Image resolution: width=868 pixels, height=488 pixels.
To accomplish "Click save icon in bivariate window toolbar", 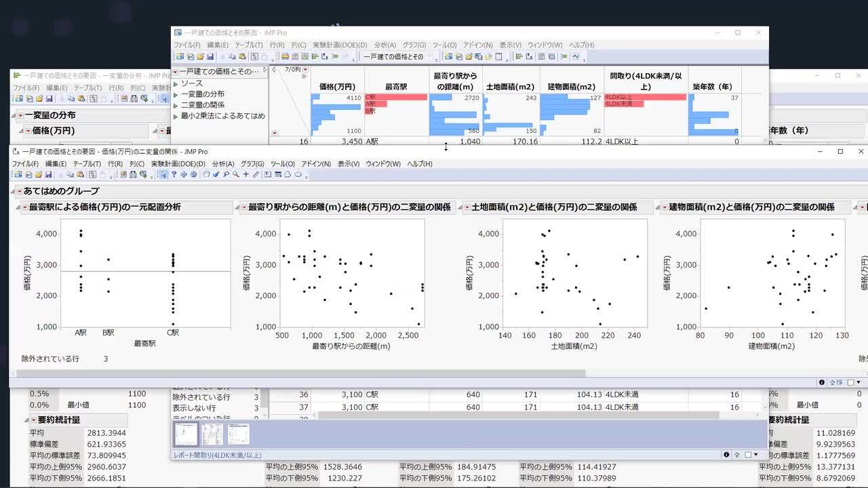I will click(48, 174).
